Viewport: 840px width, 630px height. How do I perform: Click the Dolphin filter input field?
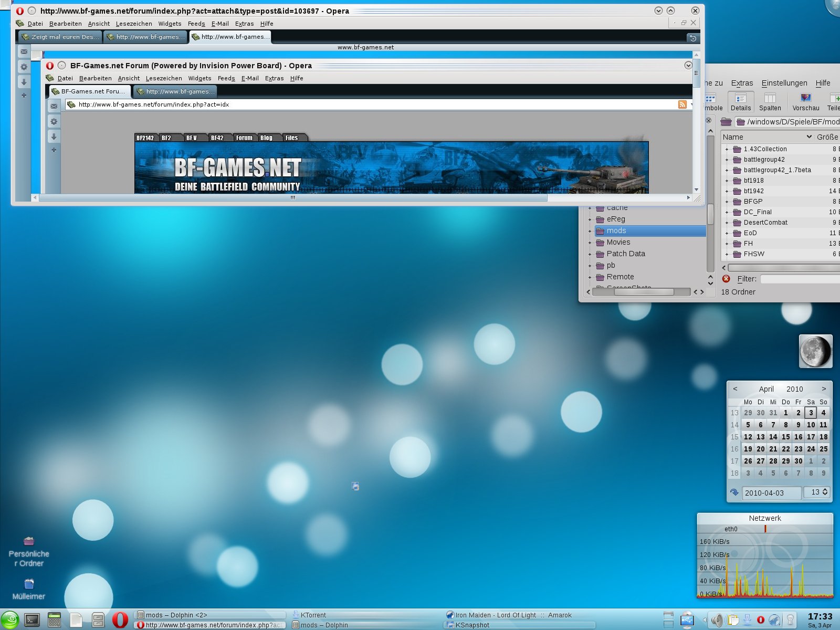[800, 279]
